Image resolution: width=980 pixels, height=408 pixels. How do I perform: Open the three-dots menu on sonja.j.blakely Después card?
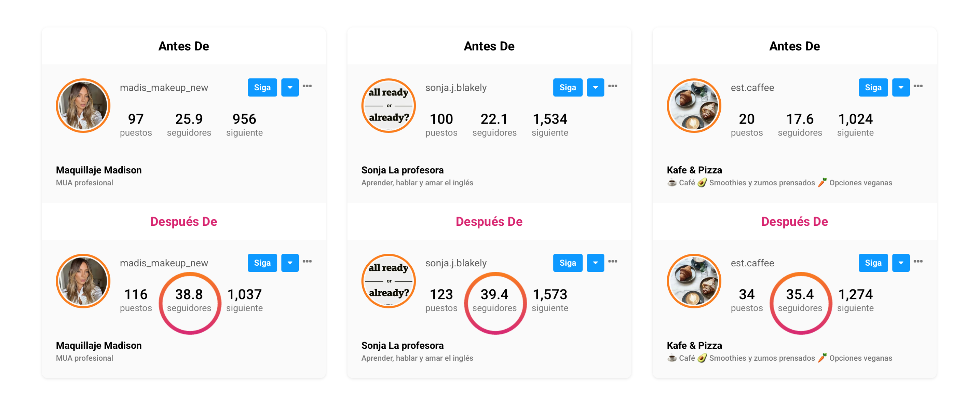(x=613, y=262)
